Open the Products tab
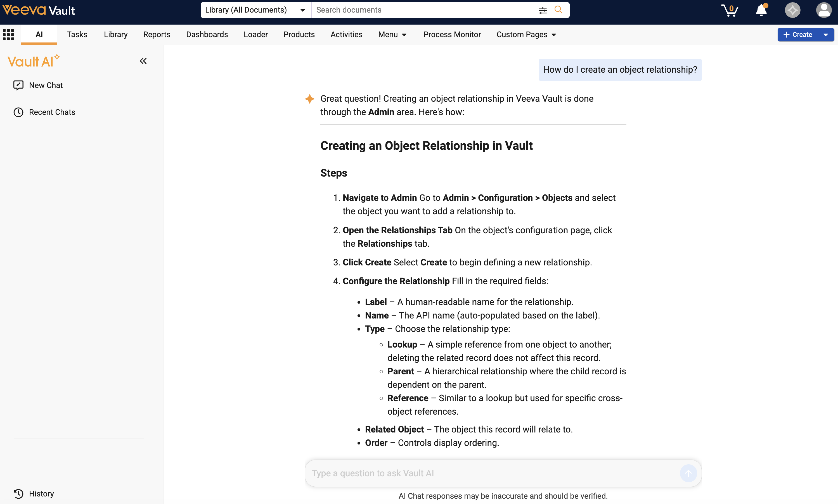 click(299, 35)
